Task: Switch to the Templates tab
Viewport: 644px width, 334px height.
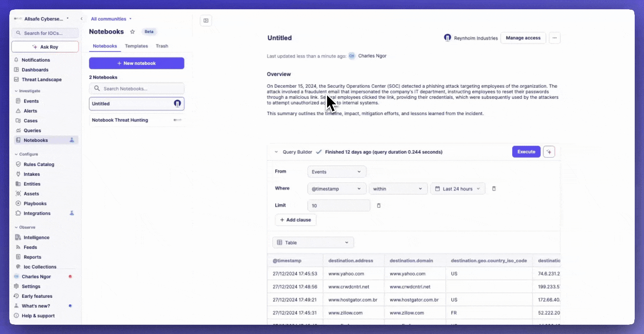Action: 136,46
